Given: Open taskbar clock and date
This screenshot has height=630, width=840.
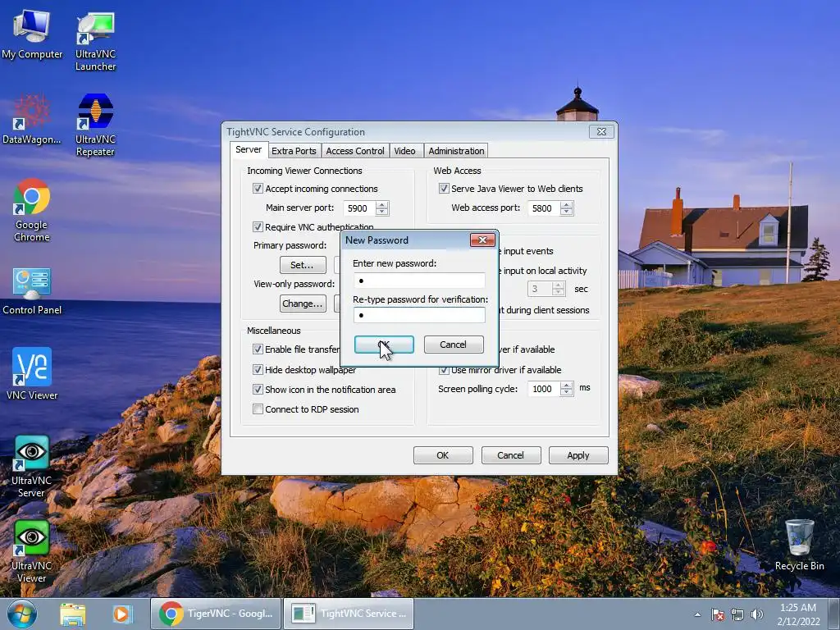Looking at the screenshot, I should click(x=798, y=614).
